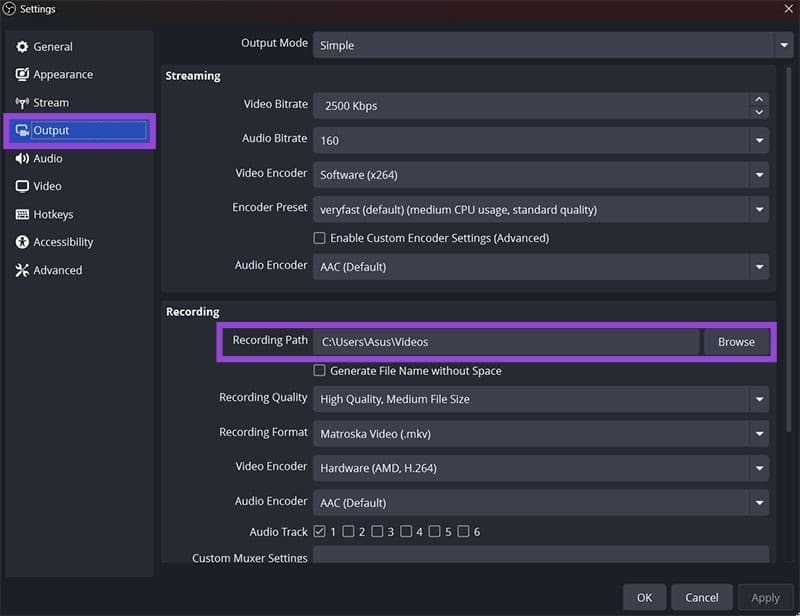The height and width of the screenshot is (616, 800).
Task: Select the Appearance settings icon
Action: pos(22,74)
